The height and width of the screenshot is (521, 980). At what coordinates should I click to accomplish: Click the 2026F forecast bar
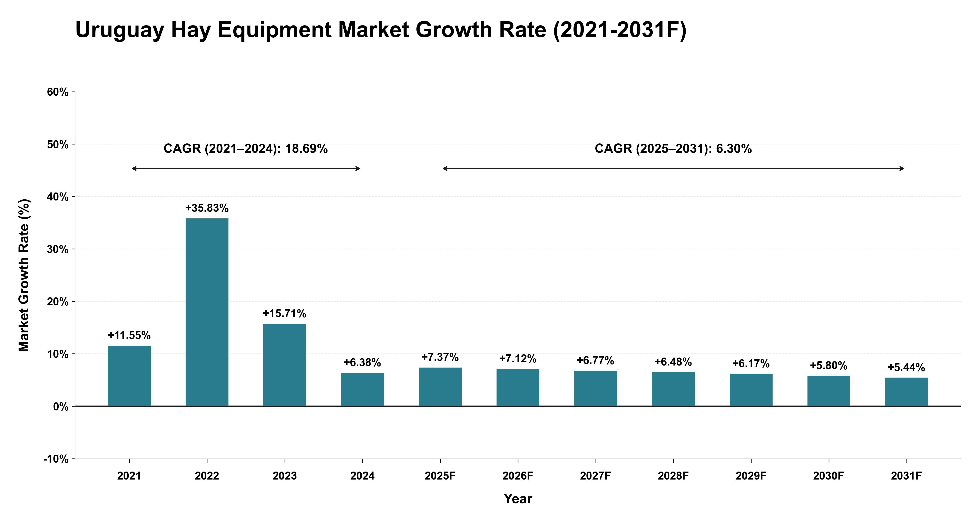[518, 387]
